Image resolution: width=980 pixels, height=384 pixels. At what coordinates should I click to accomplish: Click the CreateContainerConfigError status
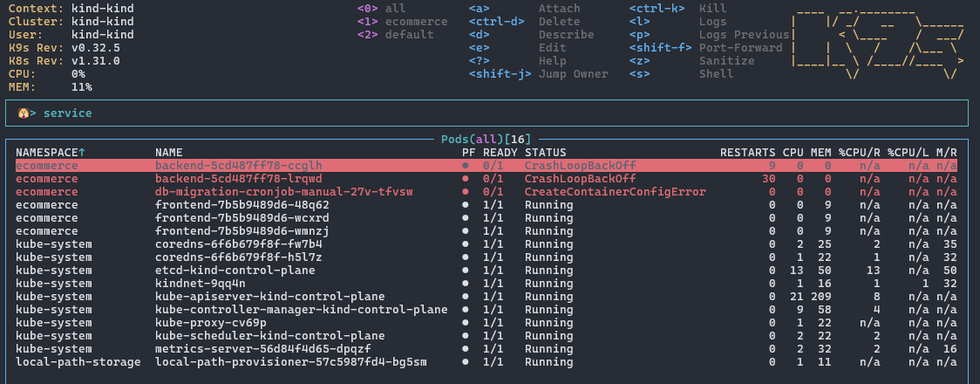pyautogui.click(x=615, y=192)
